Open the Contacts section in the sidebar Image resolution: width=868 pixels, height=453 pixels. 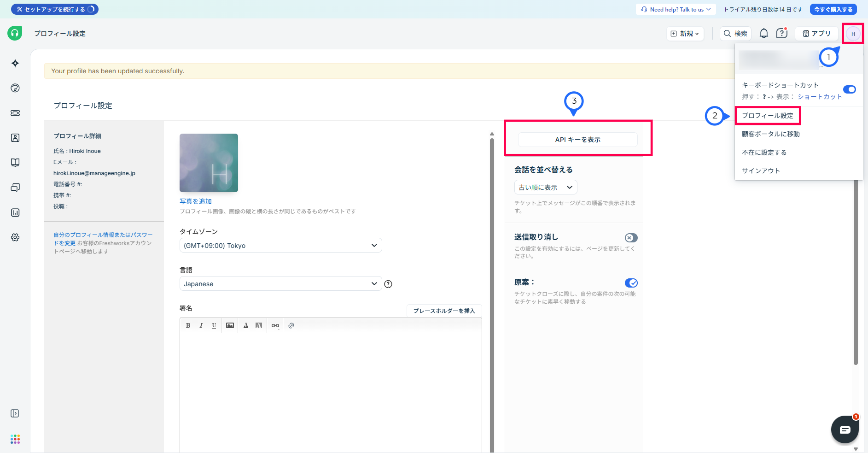click(x=15, y=137)
